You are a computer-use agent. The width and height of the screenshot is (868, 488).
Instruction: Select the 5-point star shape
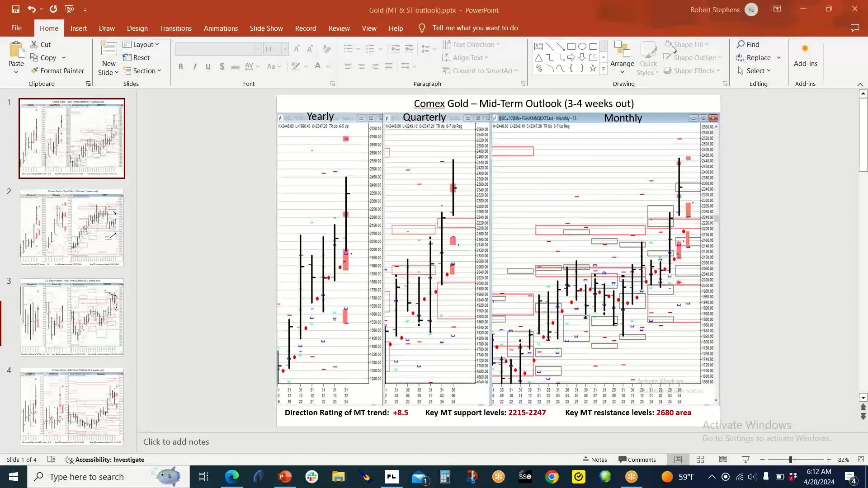[x=592, y=68]
